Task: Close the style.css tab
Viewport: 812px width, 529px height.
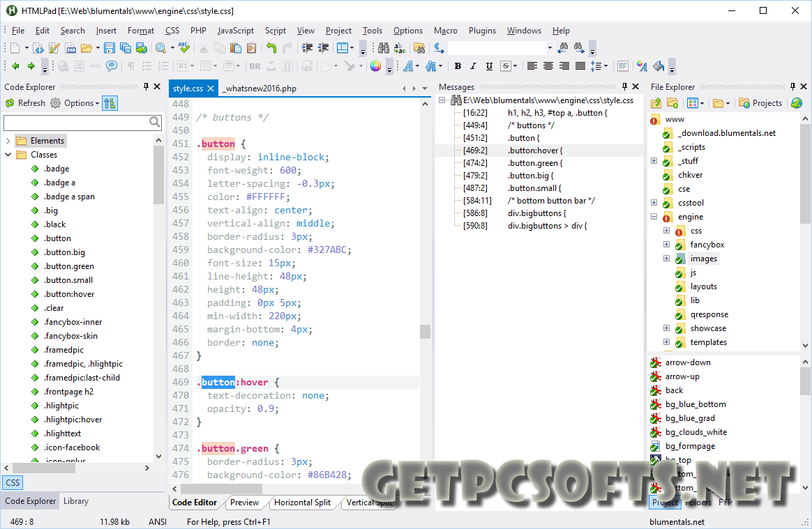Action: pyautogui.click(x=211, y=89)
